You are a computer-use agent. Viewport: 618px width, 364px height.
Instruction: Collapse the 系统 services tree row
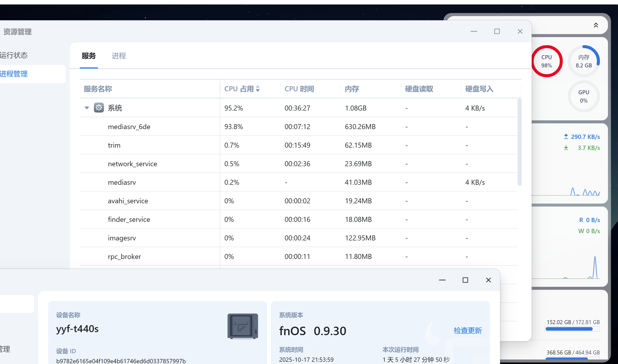pos(87,108)
